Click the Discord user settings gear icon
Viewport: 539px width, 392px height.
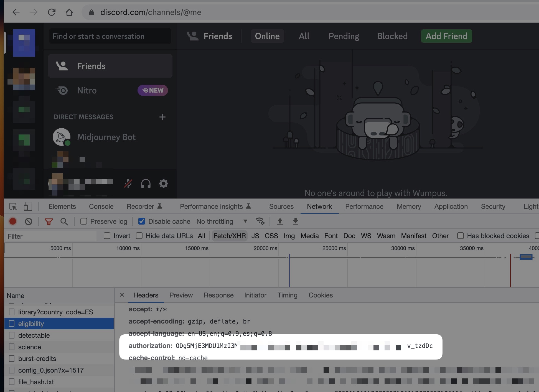pos(163,184)
